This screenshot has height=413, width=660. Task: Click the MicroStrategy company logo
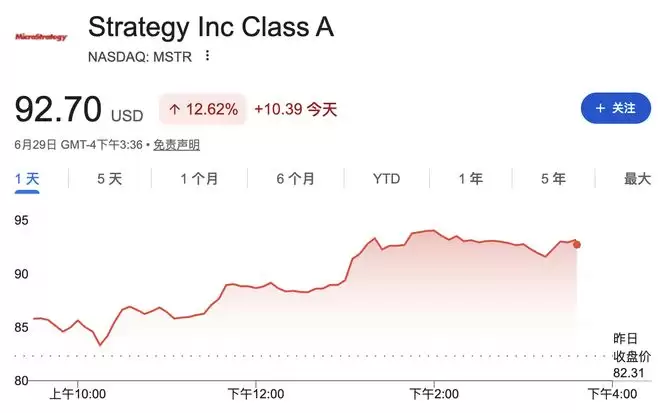41,37
